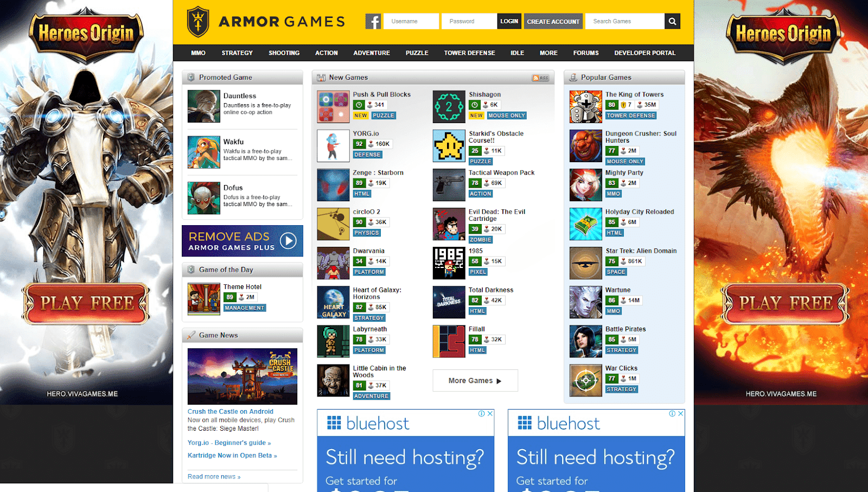Open the Shooting category
The width and height of the screenshot is (868, 492).
pos(284,53)
